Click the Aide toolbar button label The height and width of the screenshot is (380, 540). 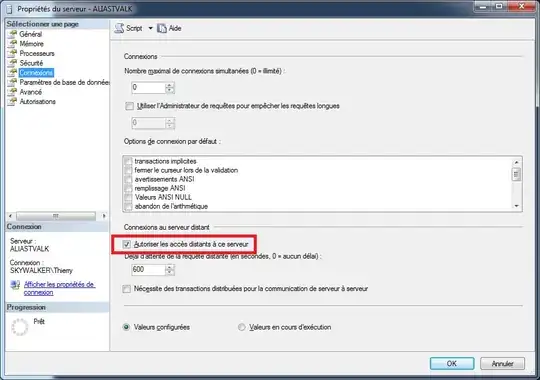(175, 28)
